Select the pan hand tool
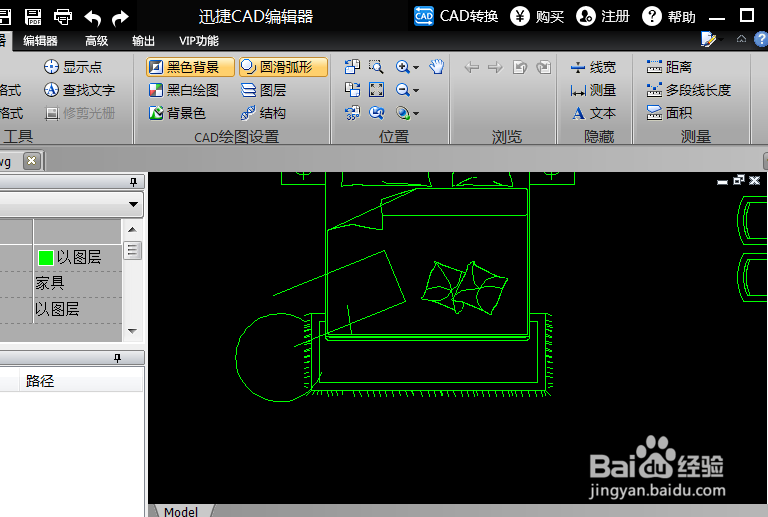768x517 pixels. pos(436,66)
